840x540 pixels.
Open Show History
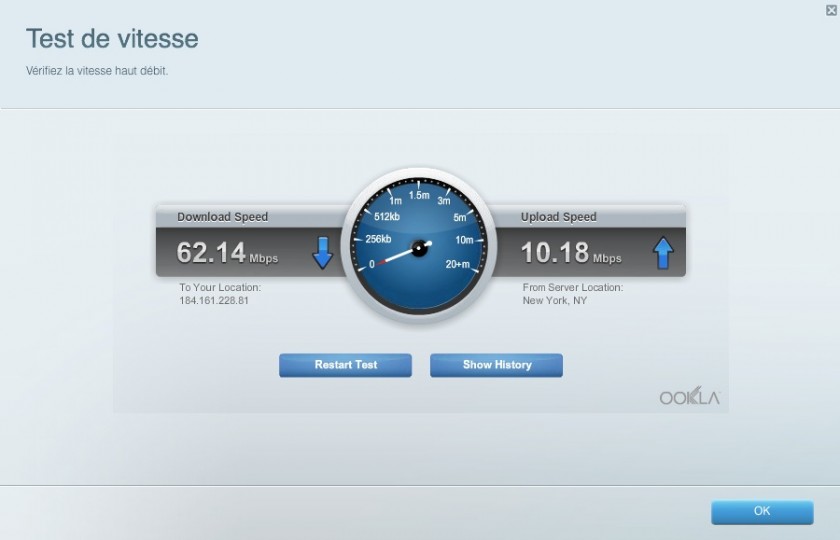496,365
